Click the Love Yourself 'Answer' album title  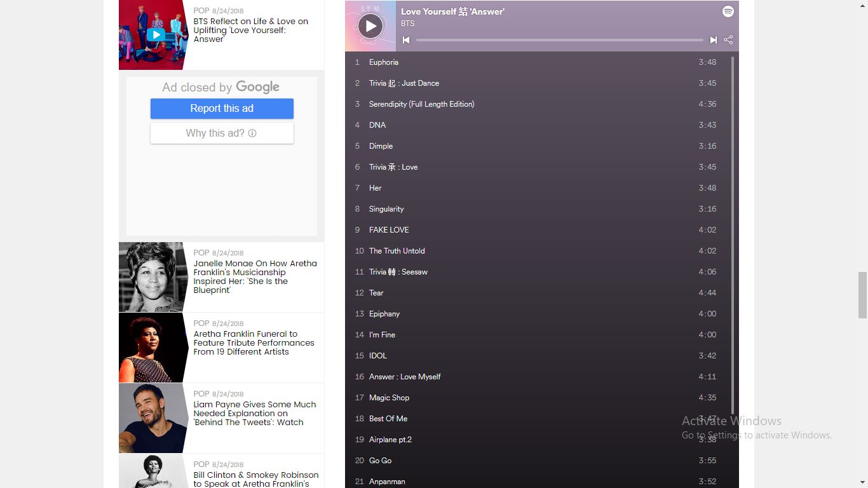[452, 11]
